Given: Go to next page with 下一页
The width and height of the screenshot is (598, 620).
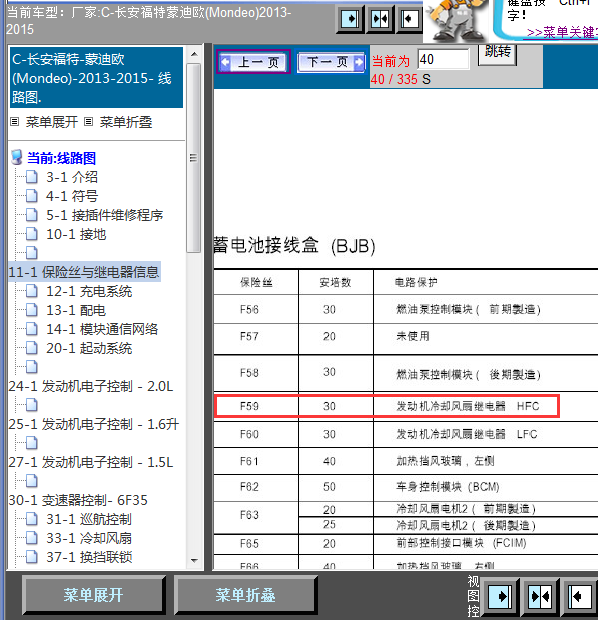Looking at the screenshot, I should click(x=331, y=62).
